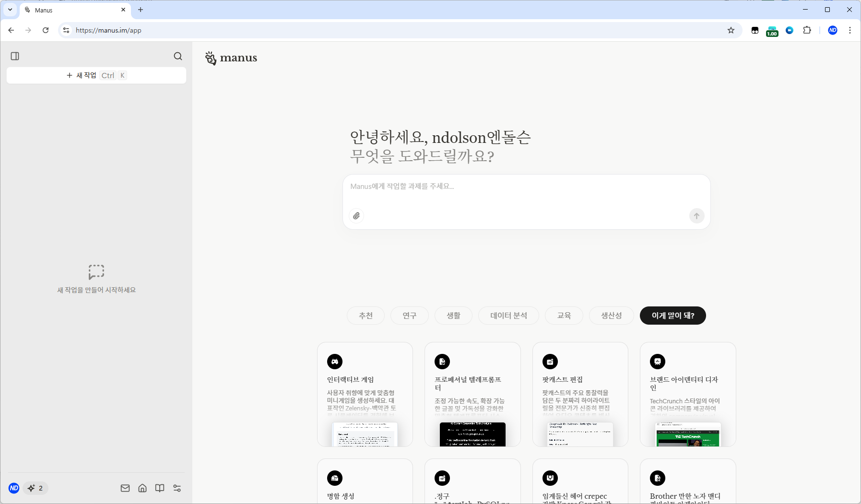Select the 추천 category tab
The width and height of the screenshot is (861, 504).
366,316
